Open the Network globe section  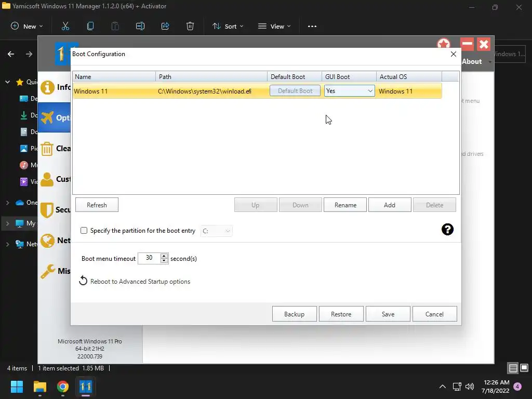tap(47, 241)
